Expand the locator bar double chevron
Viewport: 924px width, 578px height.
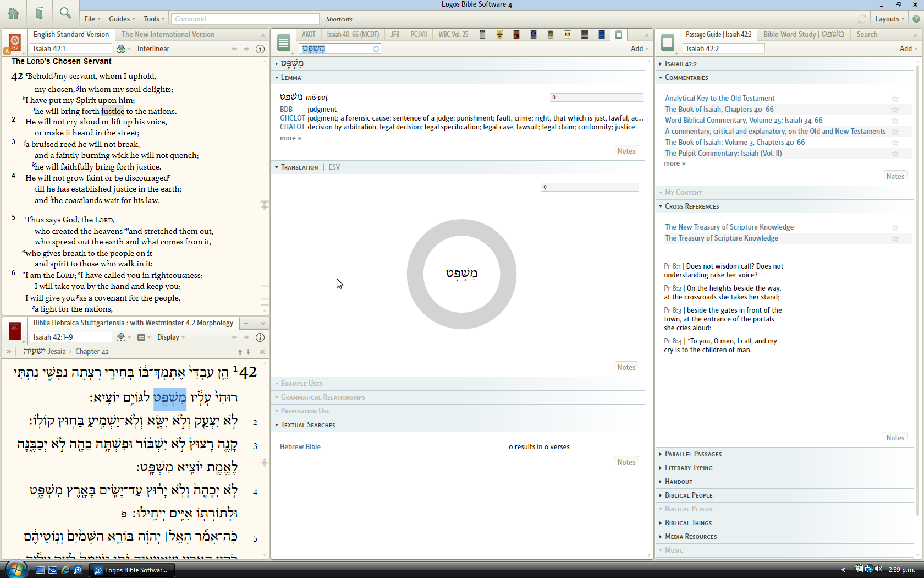9,352
